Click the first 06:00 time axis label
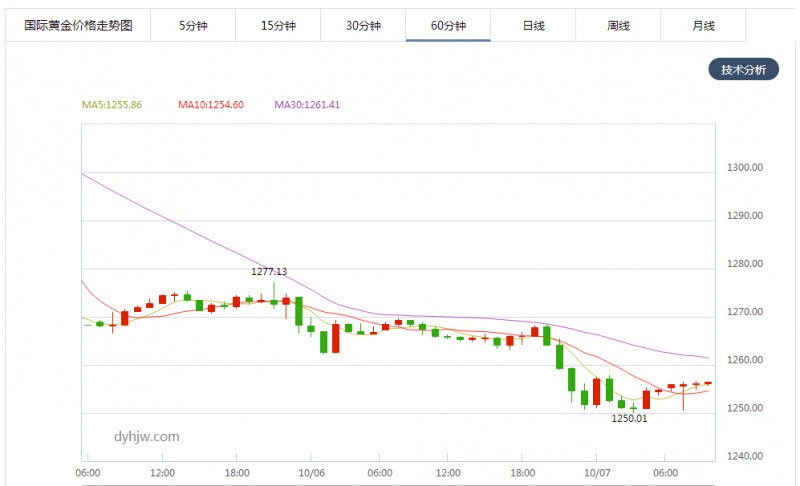The image size is (800, 486). [88, 473]
